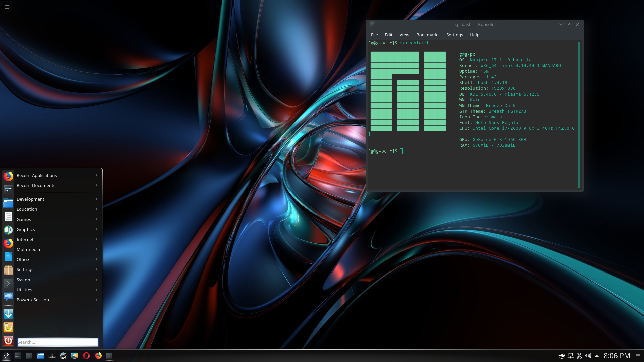Expand Recent Applications submenu

point(57,175)
